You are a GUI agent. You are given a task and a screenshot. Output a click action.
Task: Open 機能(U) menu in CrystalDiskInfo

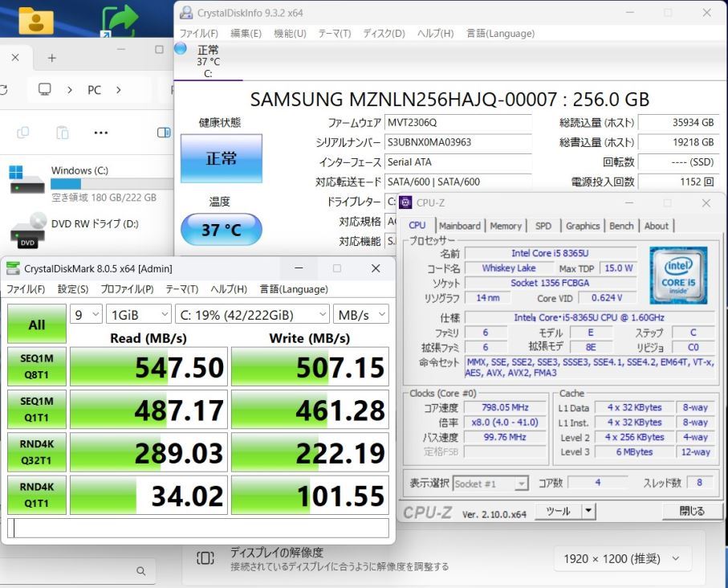tap(290, 34)
